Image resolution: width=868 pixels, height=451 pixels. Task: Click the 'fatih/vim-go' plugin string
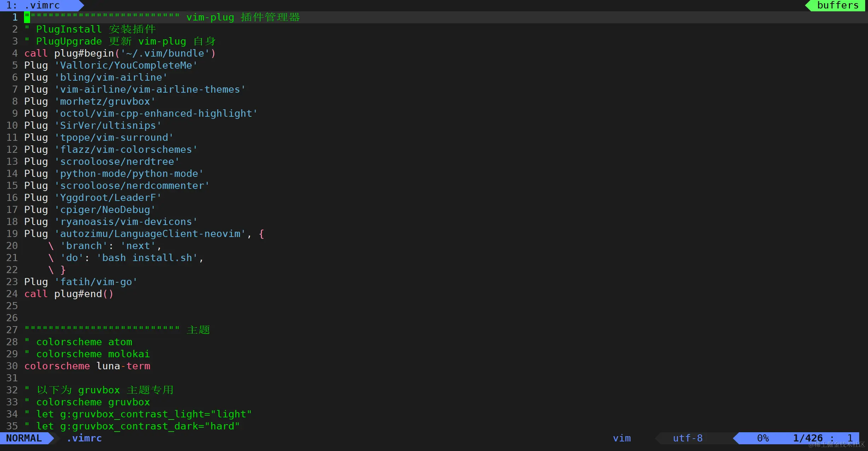[96, 282]
